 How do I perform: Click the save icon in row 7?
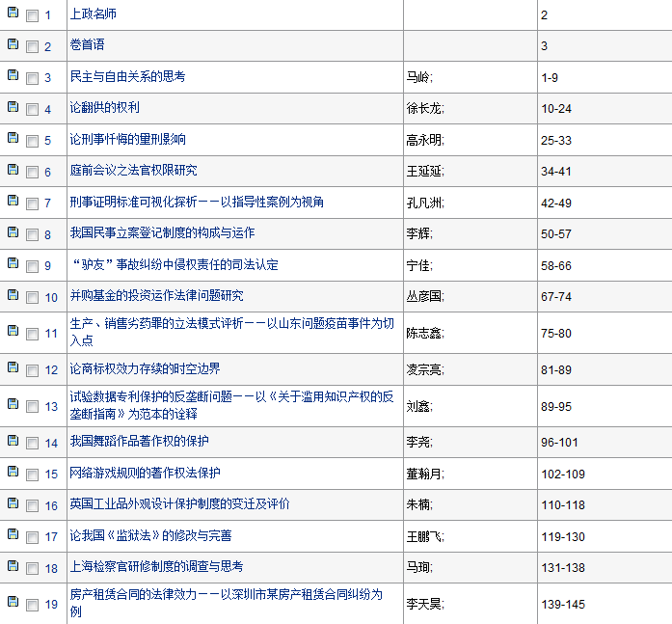coord(13,202)
